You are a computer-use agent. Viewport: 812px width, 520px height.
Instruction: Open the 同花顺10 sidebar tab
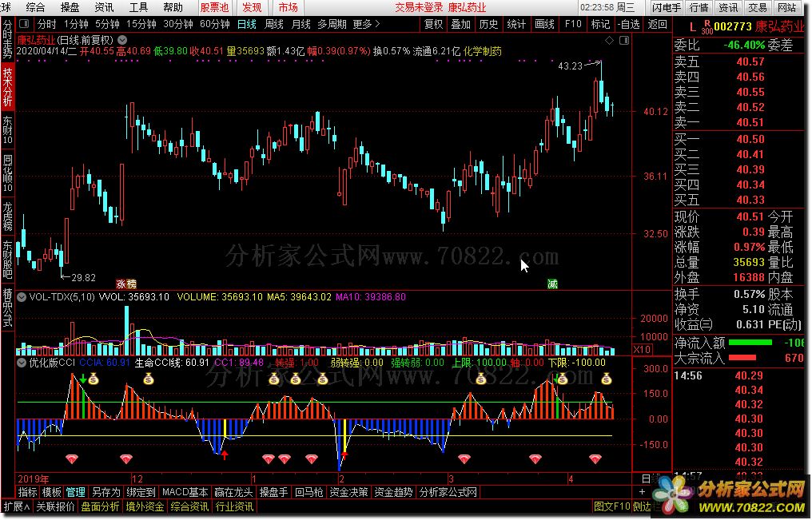coord(7,173)
